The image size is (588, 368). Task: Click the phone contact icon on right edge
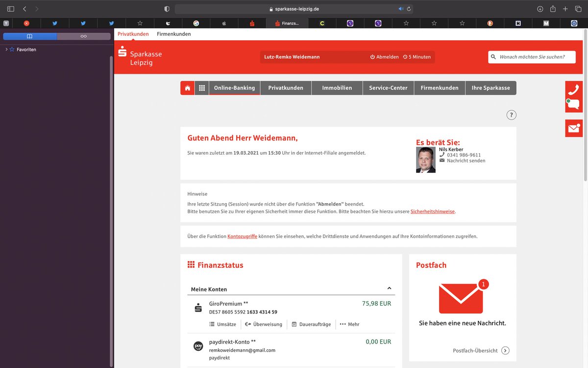pyautogui.click(x=574, y=89)
